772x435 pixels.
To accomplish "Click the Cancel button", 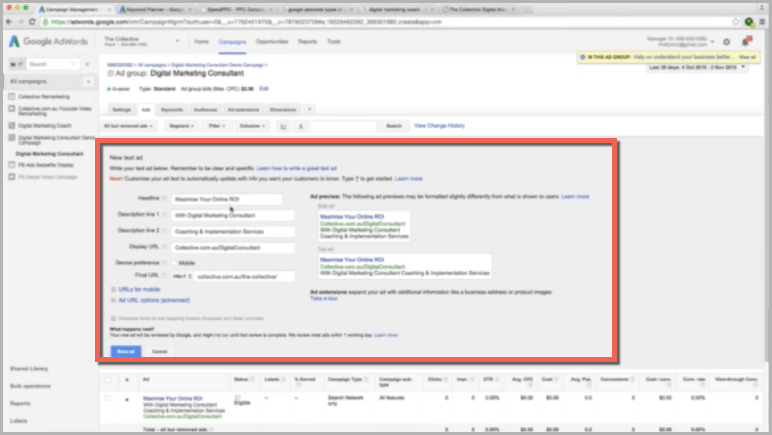I will pos(160,351).
